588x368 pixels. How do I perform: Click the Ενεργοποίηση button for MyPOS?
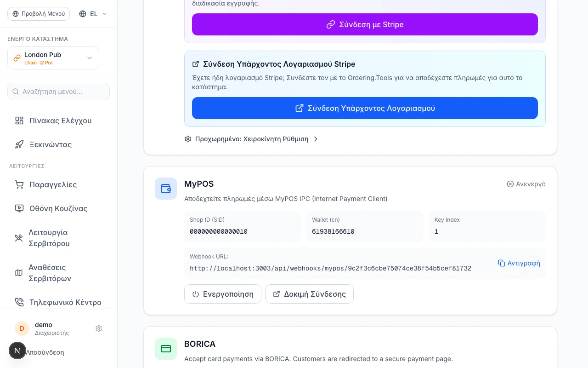click(x=223, y=294)
